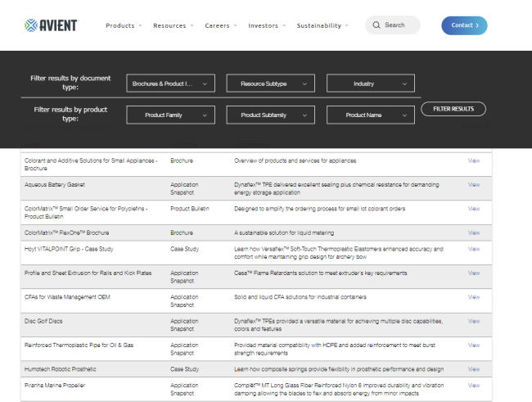Image resolution: width=532 pixels, height=402 pixels.
Task: Type in the Search field
Action: click(x=399, y=25)
